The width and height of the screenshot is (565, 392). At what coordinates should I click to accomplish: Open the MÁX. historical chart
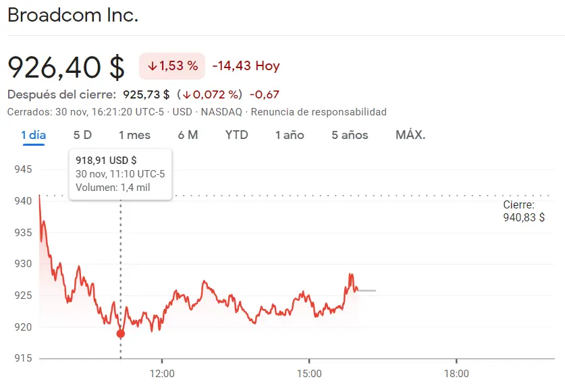(x=410, y=134)
